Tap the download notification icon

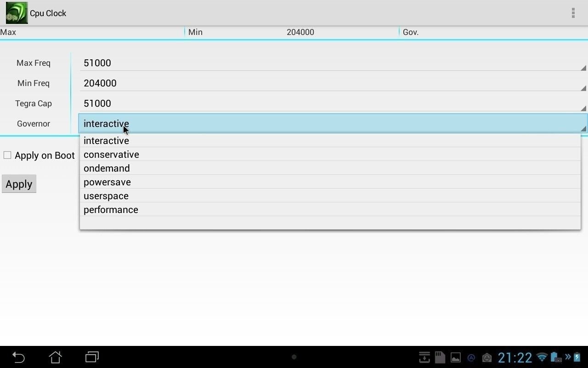point(424,357)
